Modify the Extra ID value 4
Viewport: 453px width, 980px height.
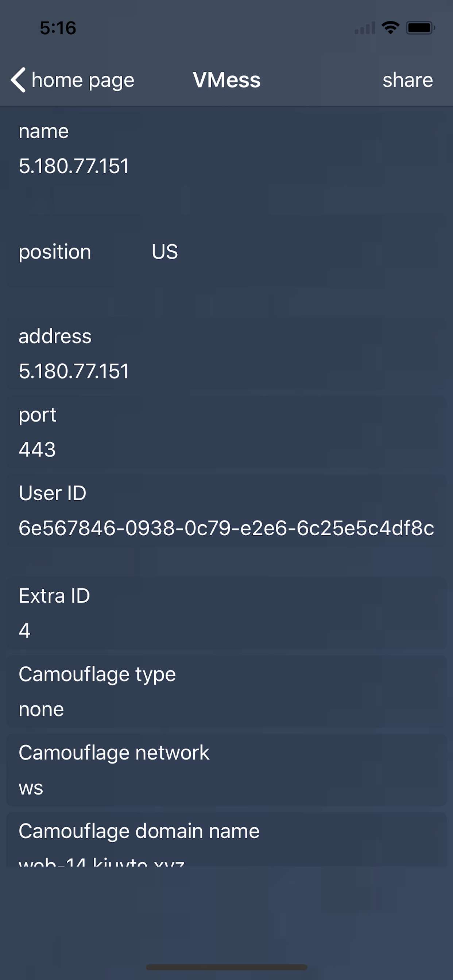pos(25,631)
